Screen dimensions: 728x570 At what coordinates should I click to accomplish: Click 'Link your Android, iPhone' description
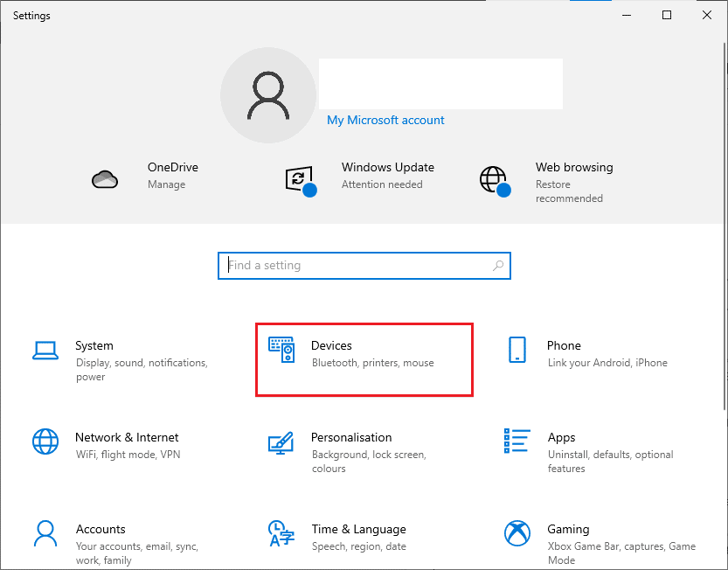(x=607, y=363)
